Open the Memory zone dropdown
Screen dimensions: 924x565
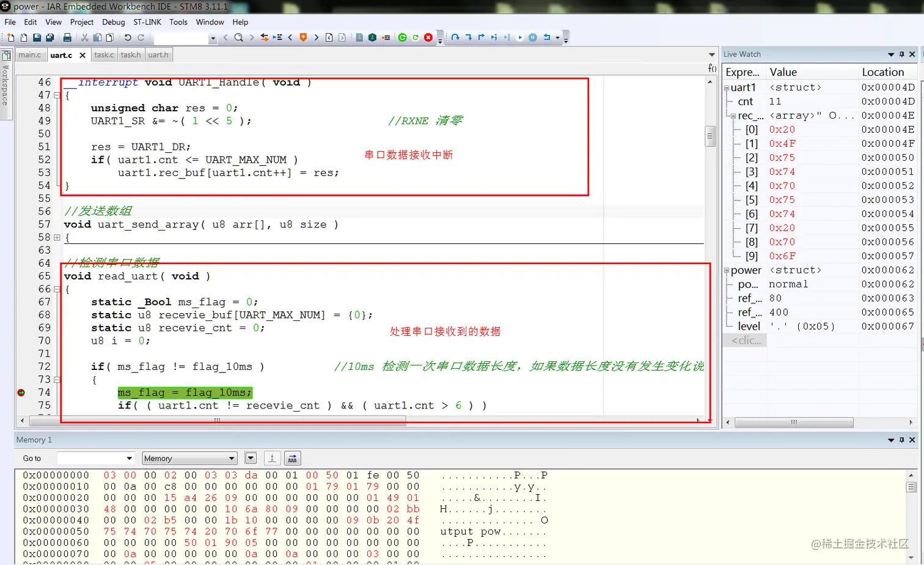[232, 459]
